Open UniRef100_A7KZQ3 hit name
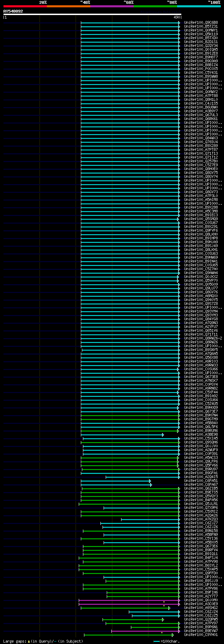Viewport: 224px width, 644px height. pyautogui.click(x=201, y=519)
